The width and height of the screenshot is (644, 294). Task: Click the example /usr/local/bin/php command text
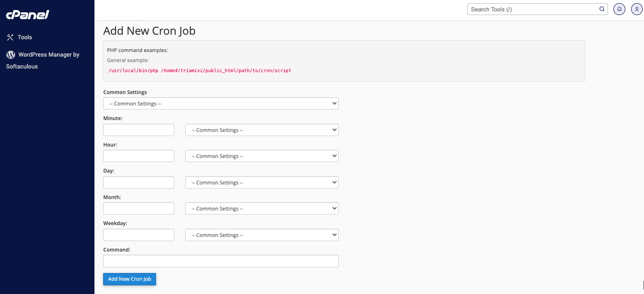pyautogui.click(x=200, y=71)
